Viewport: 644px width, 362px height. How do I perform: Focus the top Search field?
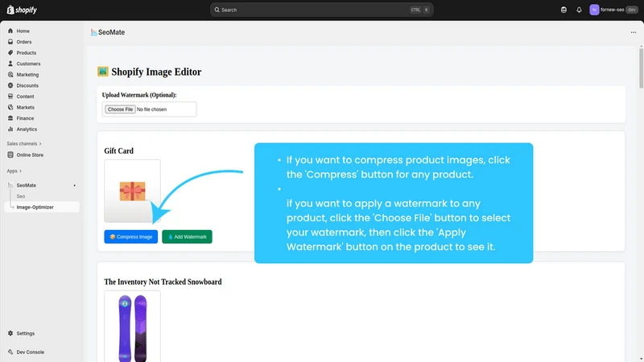(x=321, y=10)
